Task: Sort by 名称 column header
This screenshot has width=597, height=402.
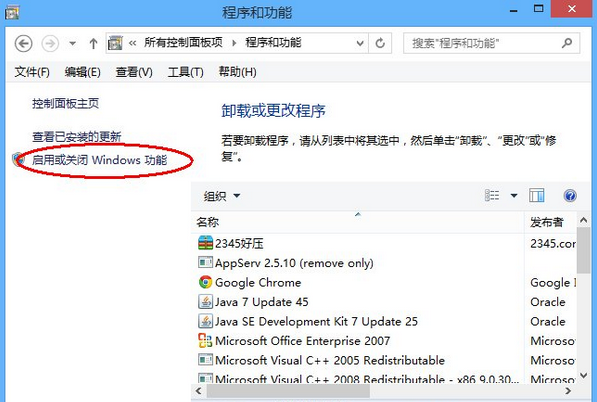Action: (358, 222)
